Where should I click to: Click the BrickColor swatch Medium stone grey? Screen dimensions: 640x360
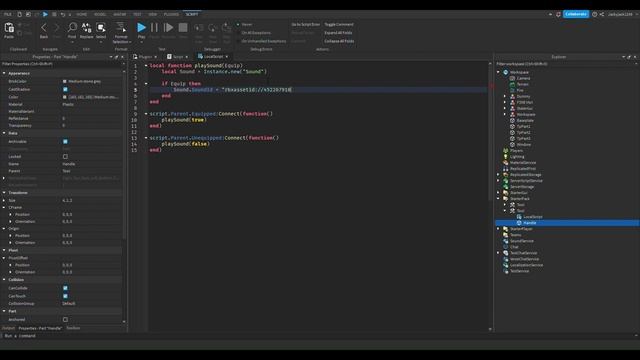point(64,82)
